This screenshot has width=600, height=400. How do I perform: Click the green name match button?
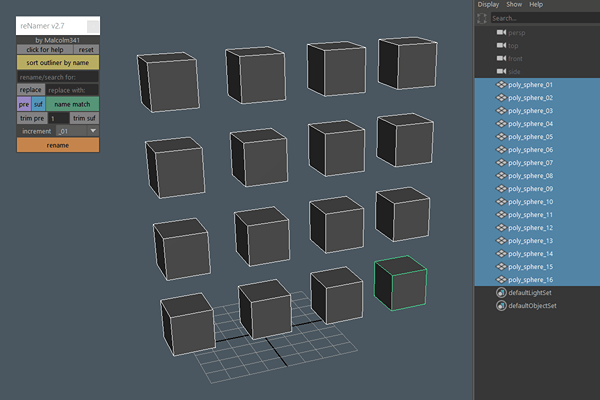click(73, 104)
